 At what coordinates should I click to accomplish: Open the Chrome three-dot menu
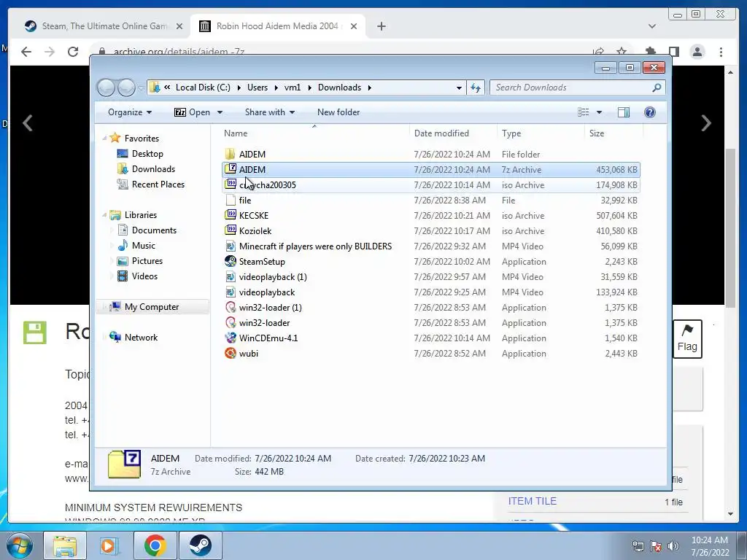tap(721, 52)
